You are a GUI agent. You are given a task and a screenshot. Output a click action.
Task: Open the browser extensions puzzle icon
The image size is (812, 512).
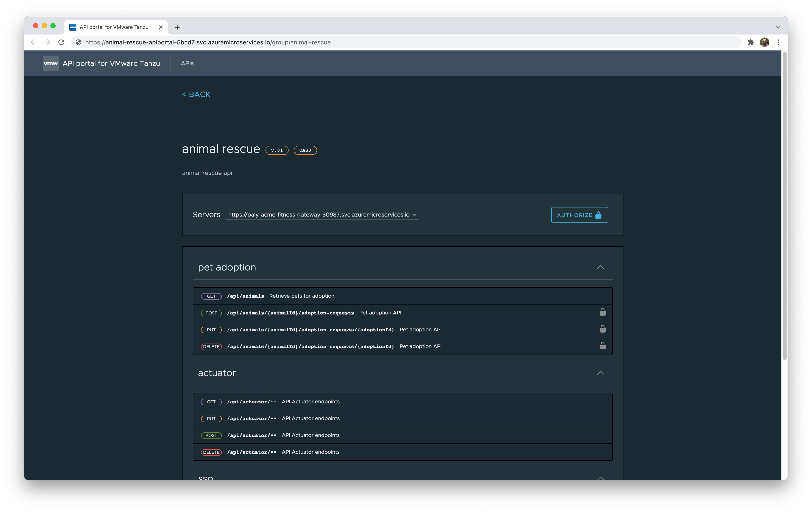[x=751, y=42]
